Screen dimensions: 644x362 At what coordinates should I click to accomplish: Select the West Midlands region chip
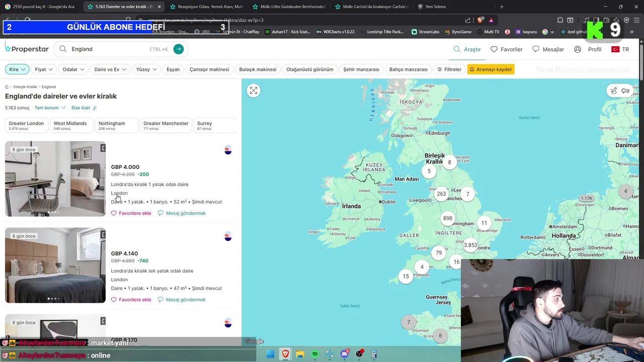pos(70,125)
